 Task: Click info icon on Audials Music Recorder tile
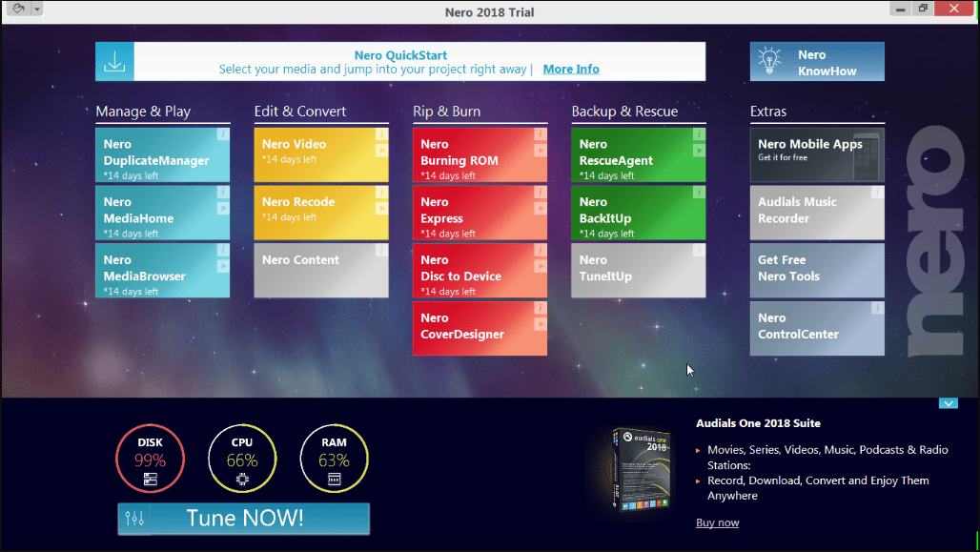[x=878, y=192]
